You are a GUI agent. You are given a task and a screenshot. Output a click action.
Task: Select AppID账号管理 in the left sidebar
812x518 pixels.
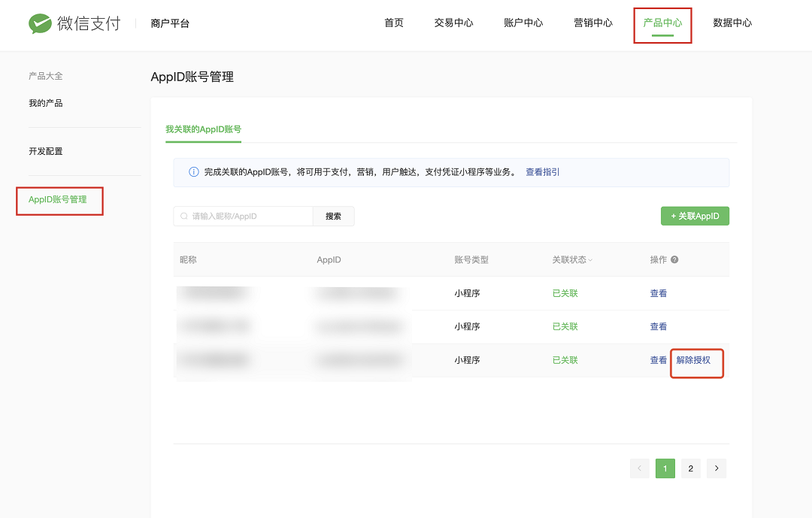pos(57,199)
